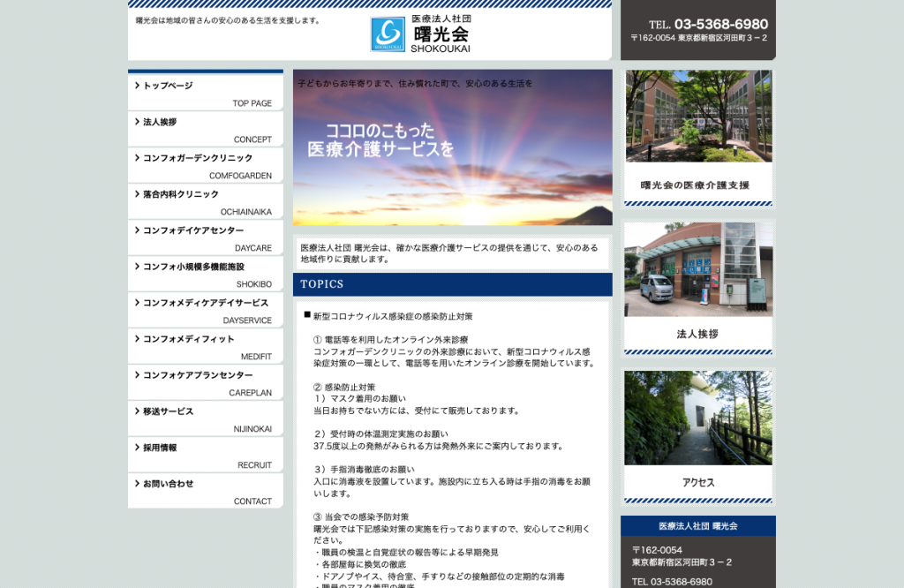Click the sunrise hero banner image

point(453,147)
